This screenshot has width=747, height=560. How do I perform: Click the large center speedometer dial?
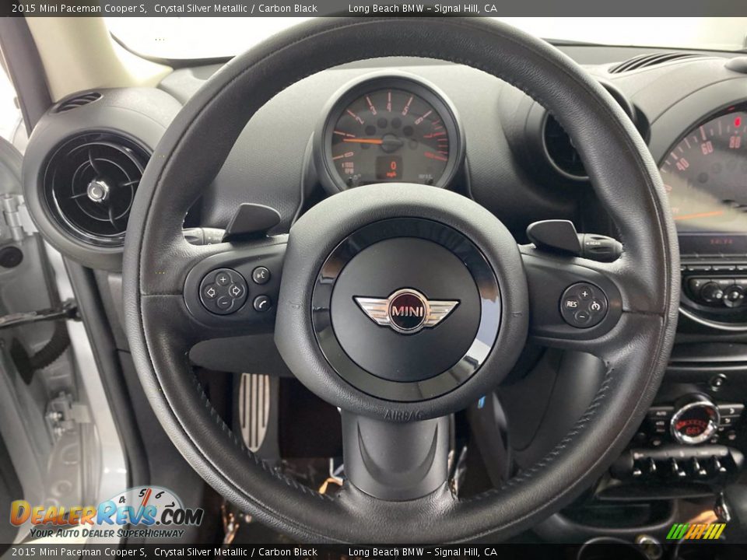pos(705,168)
